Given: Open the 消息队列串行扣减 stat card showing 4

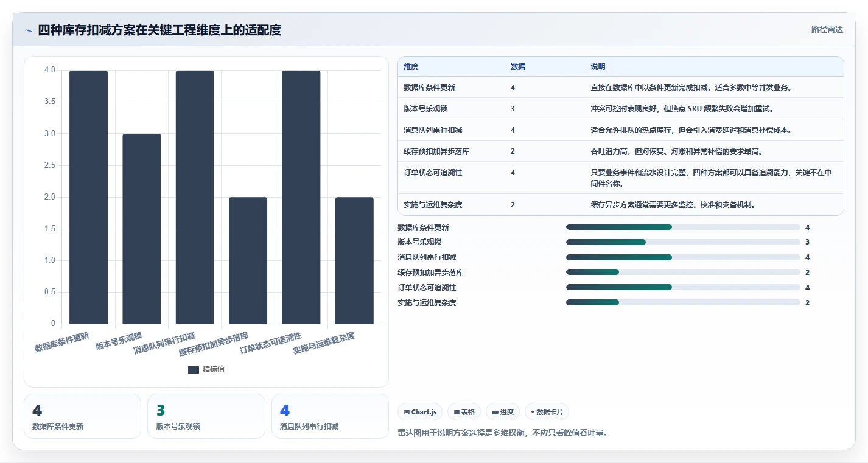Looking at the screenshot, I should [x=330, y=416].
